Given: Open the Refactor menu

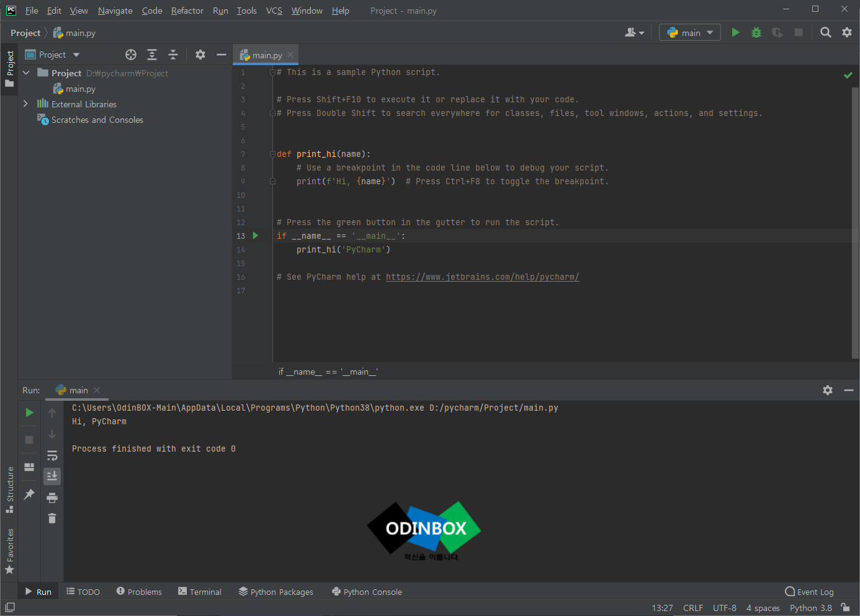Looking at the screenshot, I should point(187,11).
